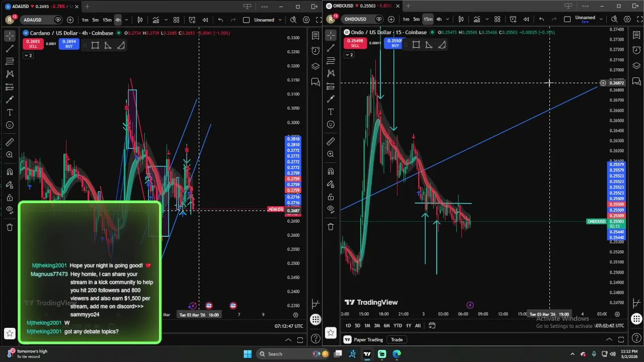
Task: Expand the indicator legend "2" in the ONDOUSD window
Action: [x=349, y=54]
